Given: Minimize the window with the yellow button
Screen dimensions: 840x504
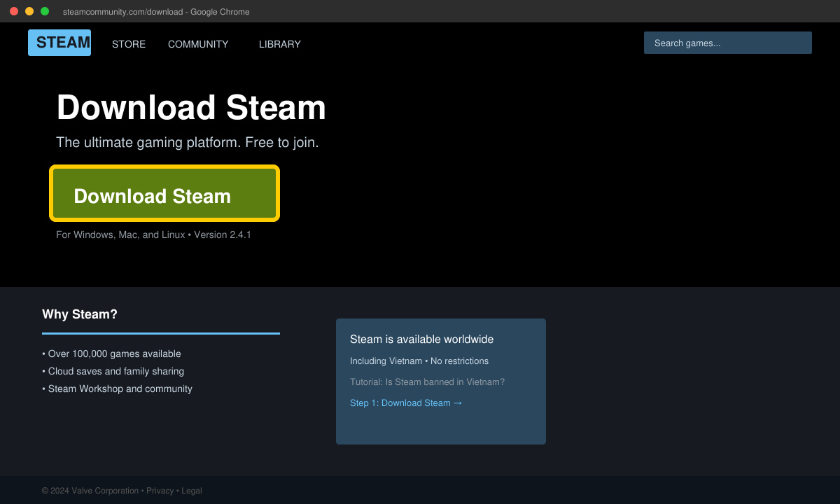Looking at the screenshot, I should [x=29, y=11].
